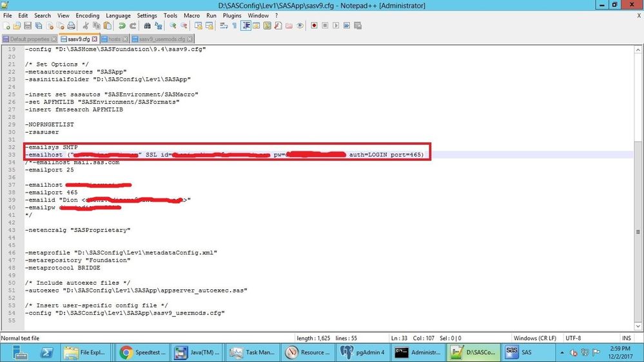This screenshot has width=644, height=362.
Task: Cut selection with the scissors icon
Action: coord(86,26)
